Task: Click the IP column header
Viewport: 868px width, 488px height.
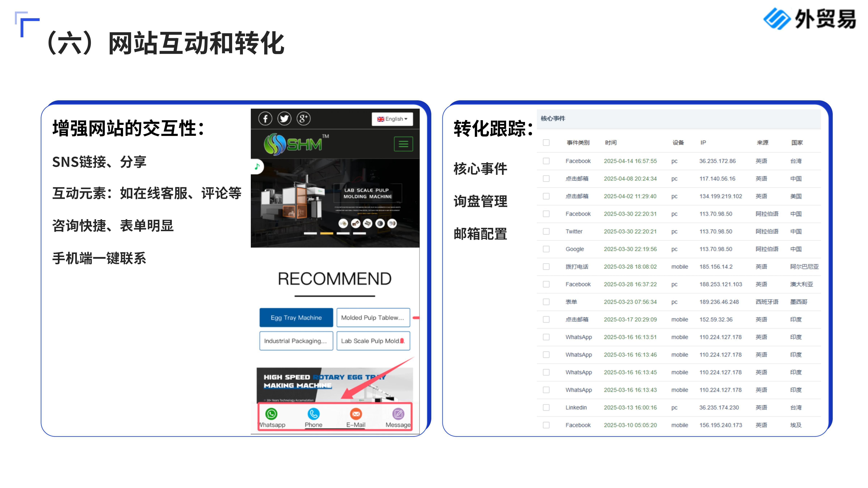Action: click(703, 142)
